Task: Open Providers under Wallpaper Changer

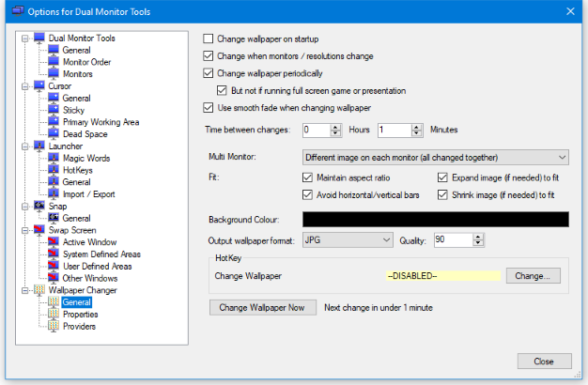Action: click(79, 326)
